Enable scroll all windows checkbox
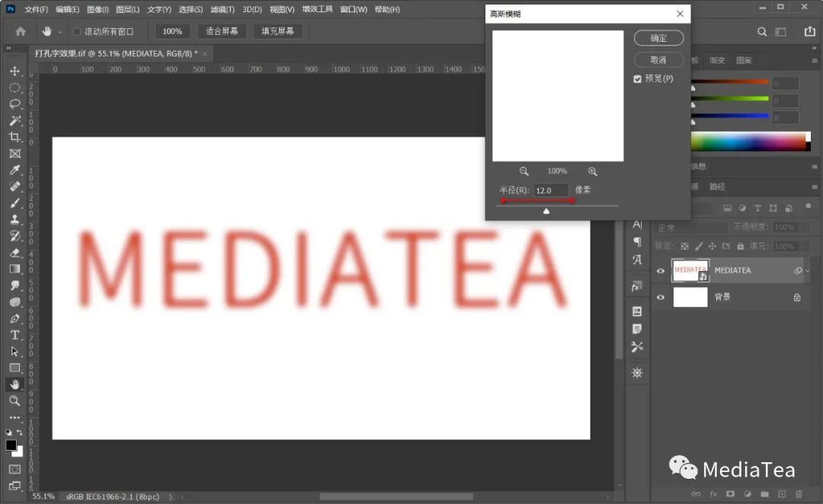The image size is (823, 504). 77,32
